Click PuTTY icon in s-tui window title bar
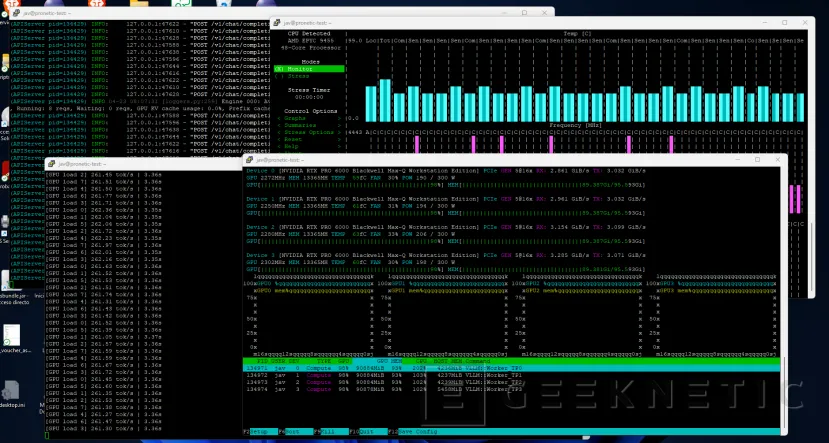The height and width of the screenshot is (443, 829). pos(277,23)
